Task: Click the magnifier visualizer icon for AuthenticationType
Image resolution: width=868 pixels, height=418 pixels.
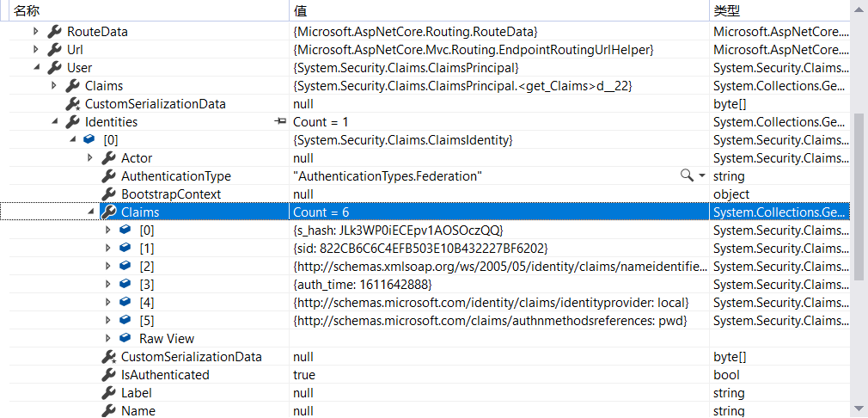Action: (x=687, y=176)
